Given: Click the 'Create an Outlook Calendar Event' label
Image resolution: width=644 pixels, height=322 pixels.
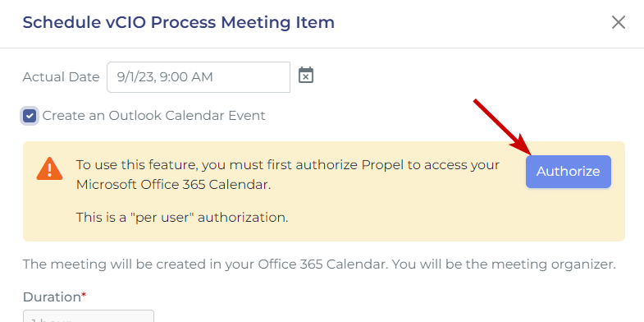Looking at the screenshot, I should pos(153,116).
